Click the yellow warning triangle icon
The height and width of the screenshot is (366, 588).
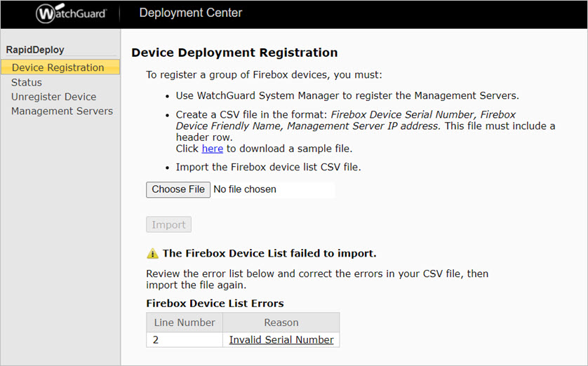coord(152,254)
